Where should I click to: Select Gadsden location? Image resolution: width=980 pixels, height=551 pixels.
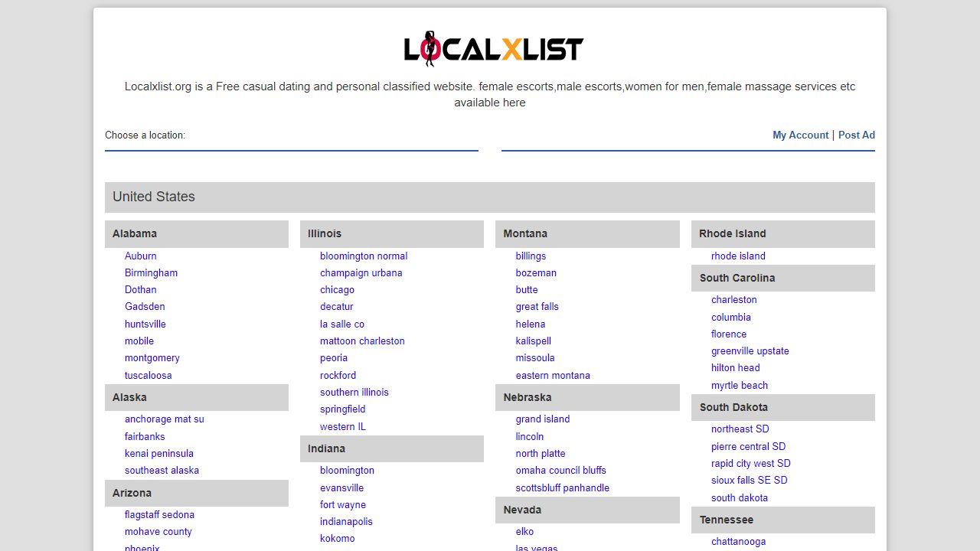click(x=145, y=306)
